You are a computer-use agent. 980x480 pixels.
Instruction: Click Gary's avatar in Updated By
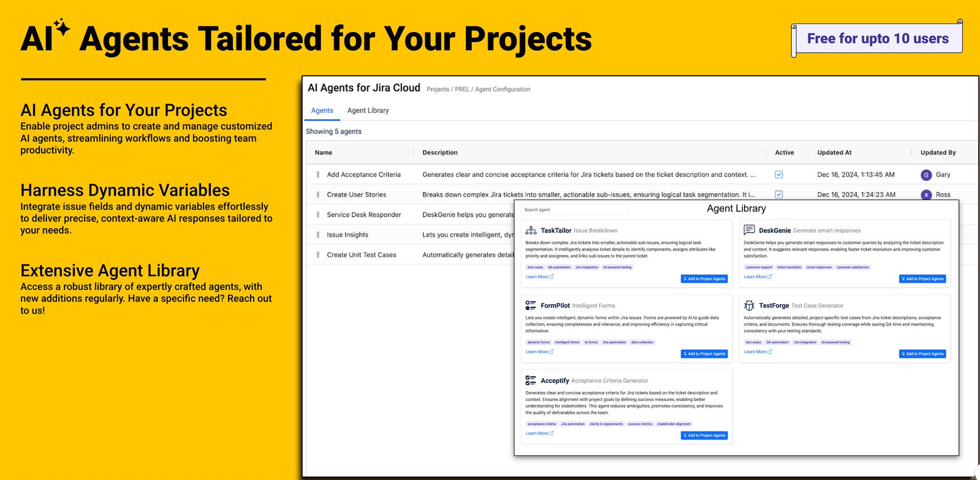click(x=926, y=175)
